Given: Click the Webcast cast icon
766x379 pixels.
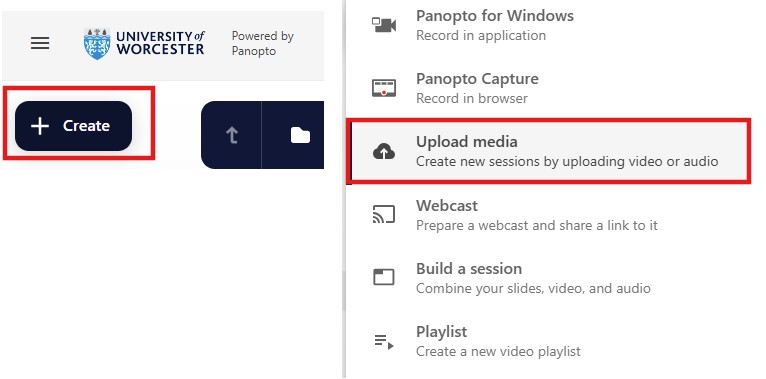Looking at the screenshot, I should [384, 214].
